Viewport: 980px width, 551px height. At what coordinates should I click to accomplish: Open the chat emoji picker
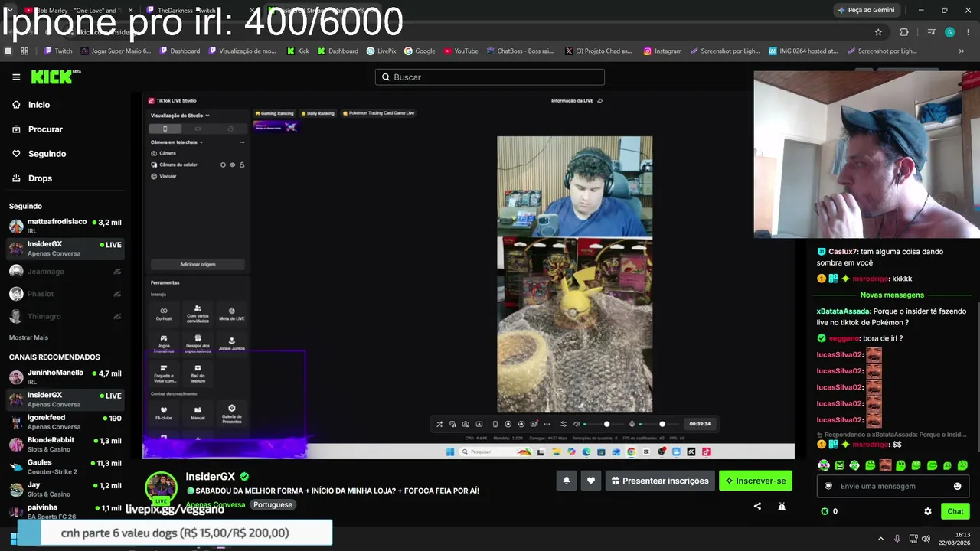coord(957,486)
